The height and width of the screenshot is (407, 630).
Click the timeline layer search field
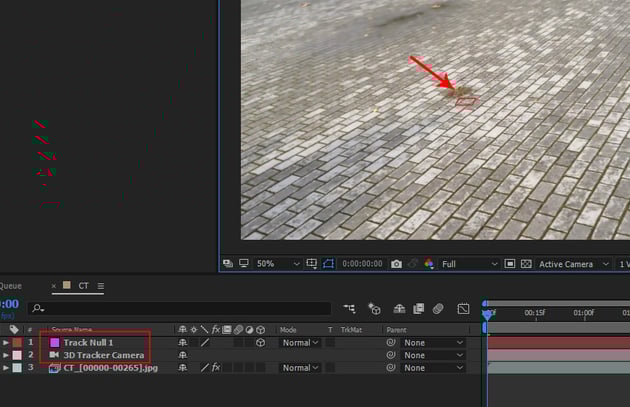pyautogui.click(x=179, y=308)
